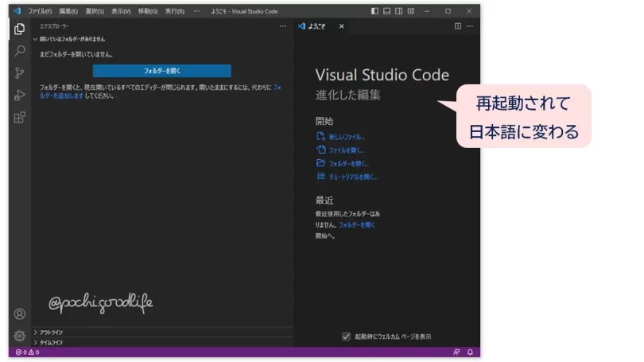Click the まだフォルダーを開いていません。 text

point(76,54)
